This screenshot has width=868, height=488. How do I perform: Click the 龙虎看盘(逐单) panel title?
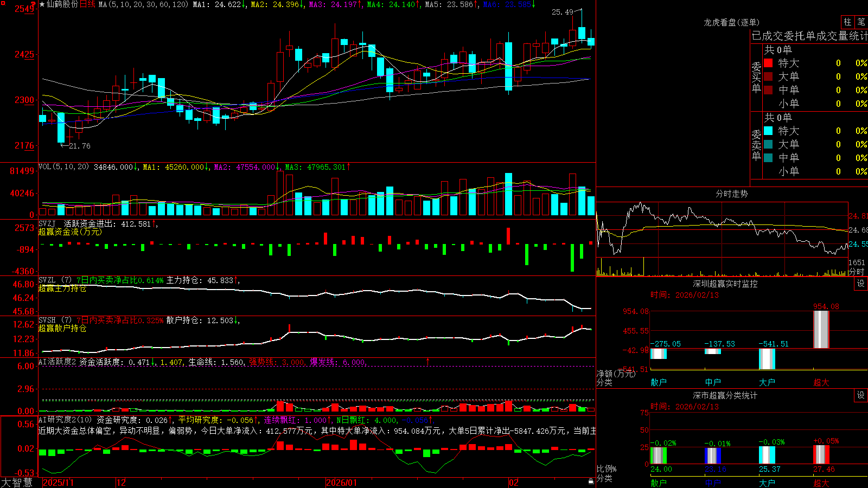pos(731,22)
